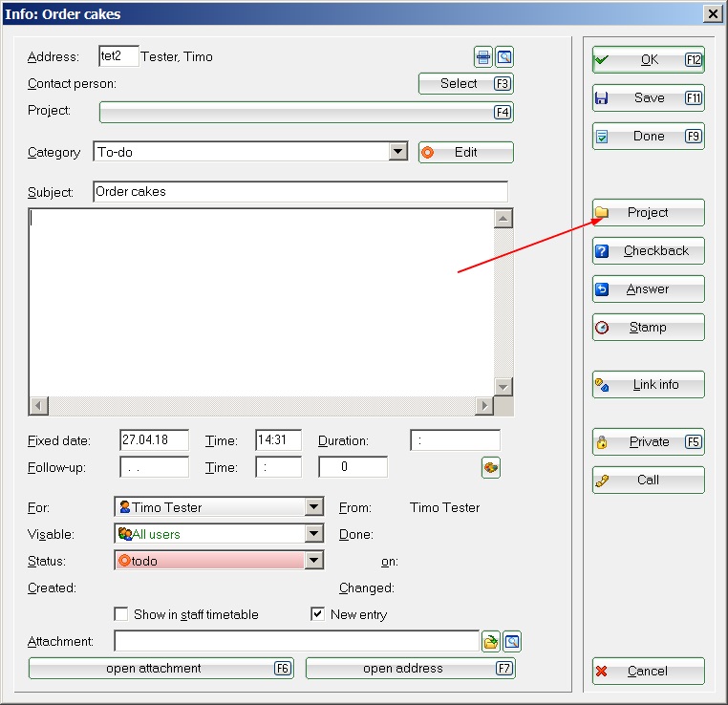Click the Link info button
This screenshot has width=728, height=705.
pyautogui.click(x=648, y=385)
